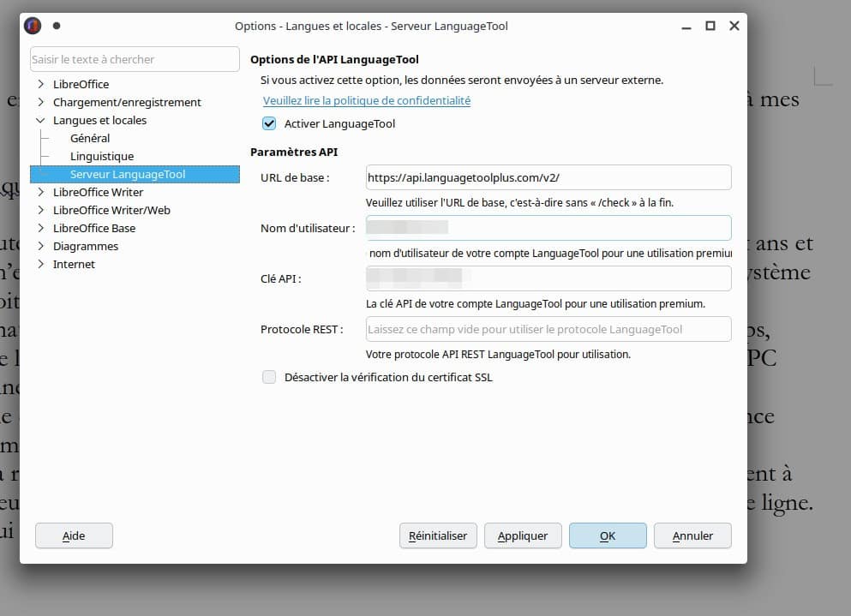Expand the Chargement/enregistrement branch
Image resolution: width=851 pixels, height=616 pixels.
[40, 102]
